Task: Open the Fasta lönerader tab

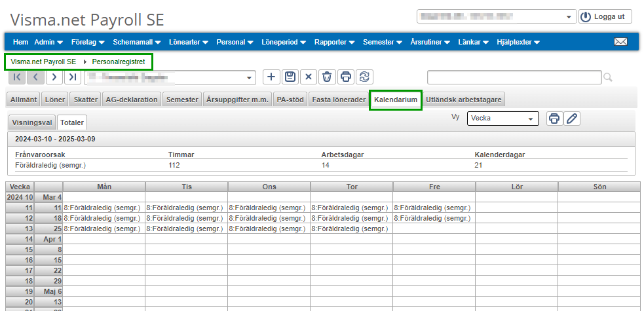Action: point(339,100)
